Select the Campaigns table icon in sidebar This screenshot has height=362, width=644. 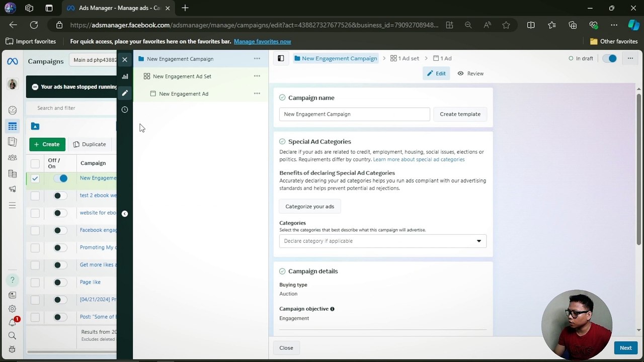tap(13, 126)
